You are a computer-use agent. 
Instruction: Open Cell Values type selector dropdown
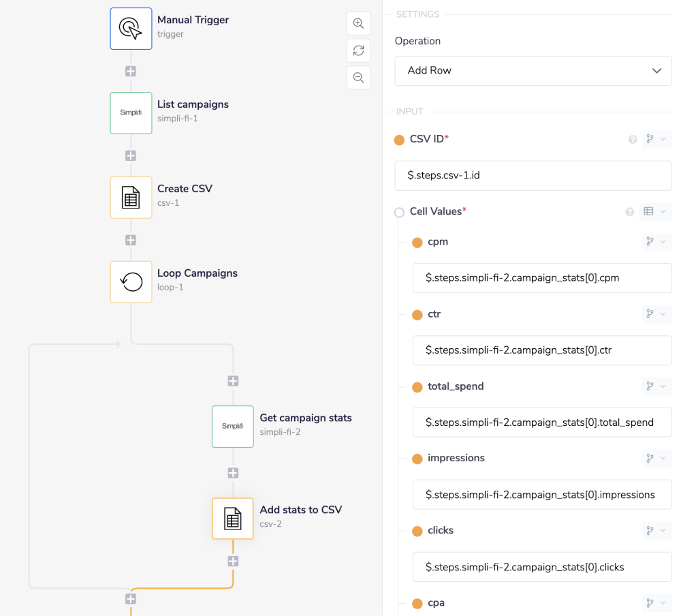pos(656,212)
